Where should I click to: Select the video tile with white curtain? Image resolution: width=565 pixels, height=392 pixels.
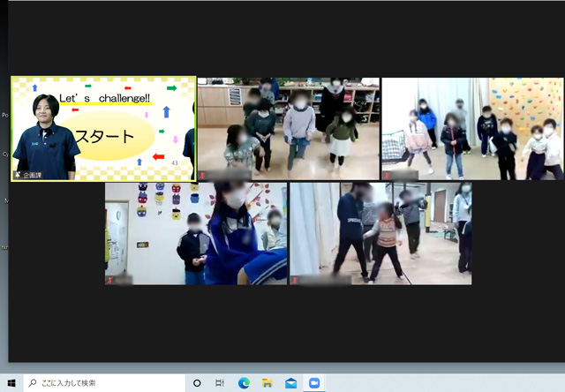coord(380,233)
